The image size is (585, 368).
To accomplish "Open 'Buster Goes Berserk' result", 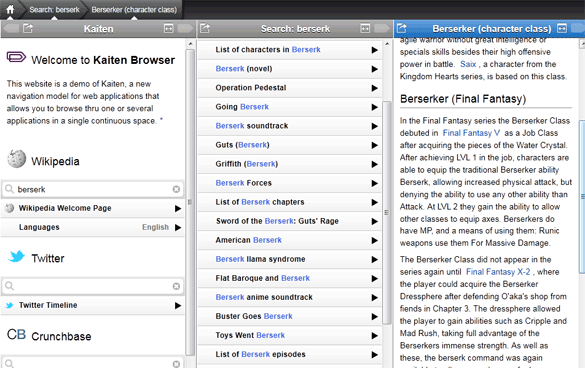I will 289,316.
